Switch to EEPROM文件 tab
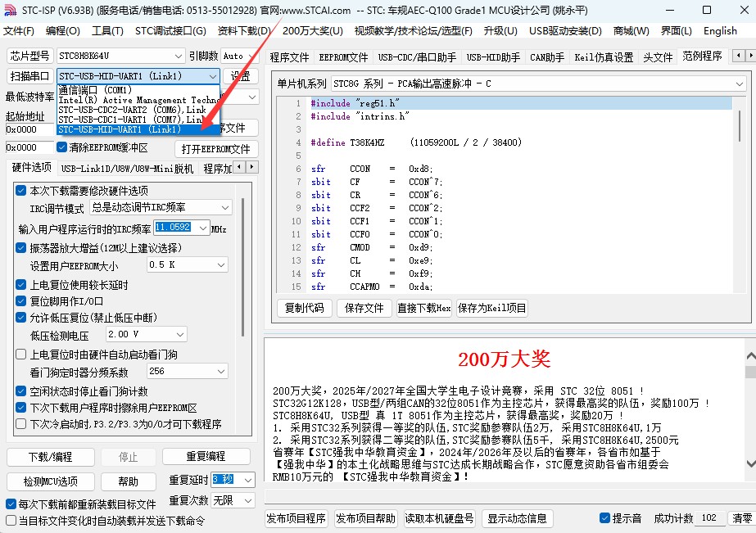This screenshot has width=756, height=533. coord(343,57)
